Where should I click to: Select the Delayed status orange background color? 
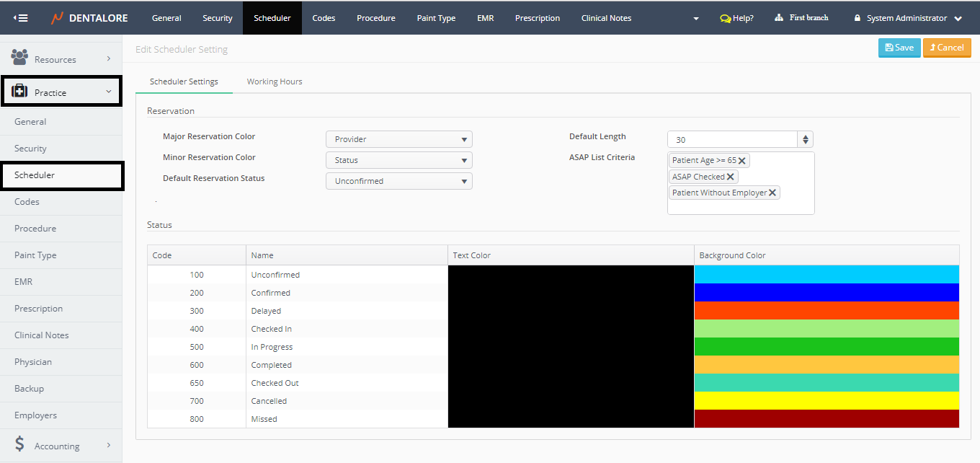(x=826, y=311)
